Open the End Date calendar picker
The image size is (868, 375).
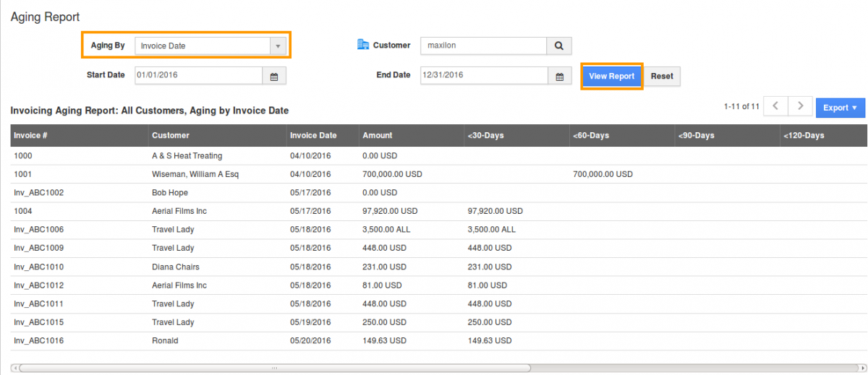559,76
